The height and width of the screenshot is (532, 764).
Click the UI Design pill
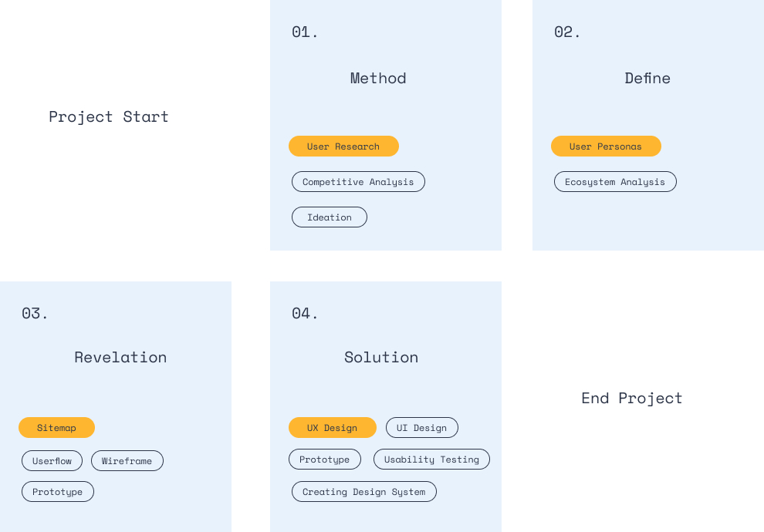point(421,428)
